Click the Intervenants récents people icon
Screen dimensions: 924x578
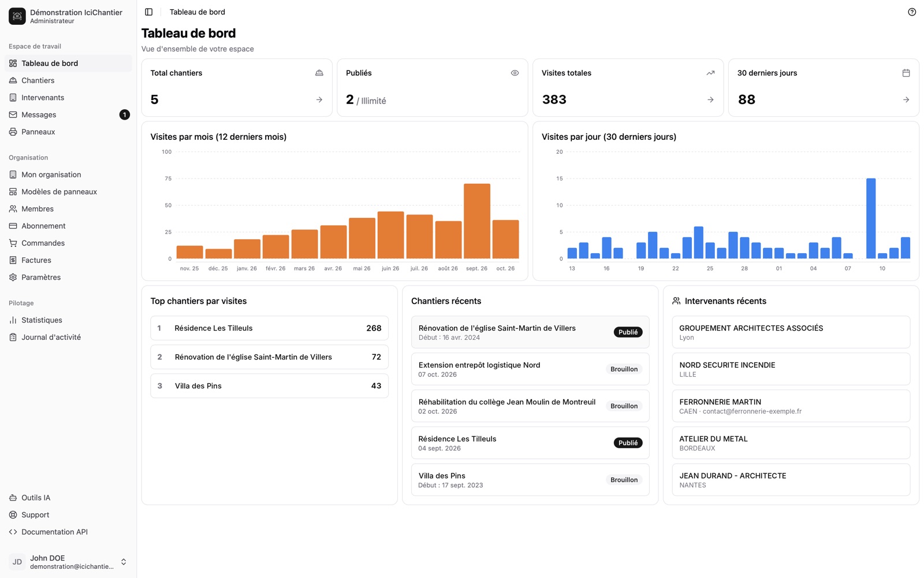676,301
